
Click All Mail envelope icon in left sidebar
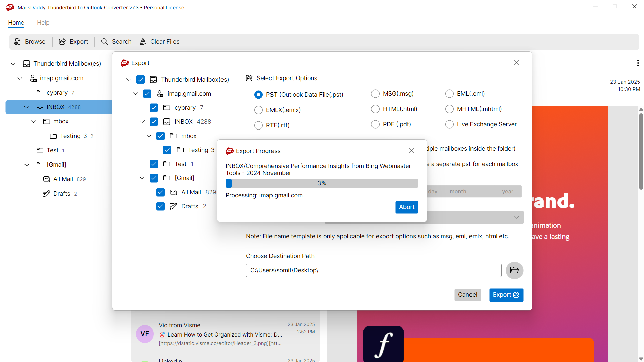coord(47,179)
